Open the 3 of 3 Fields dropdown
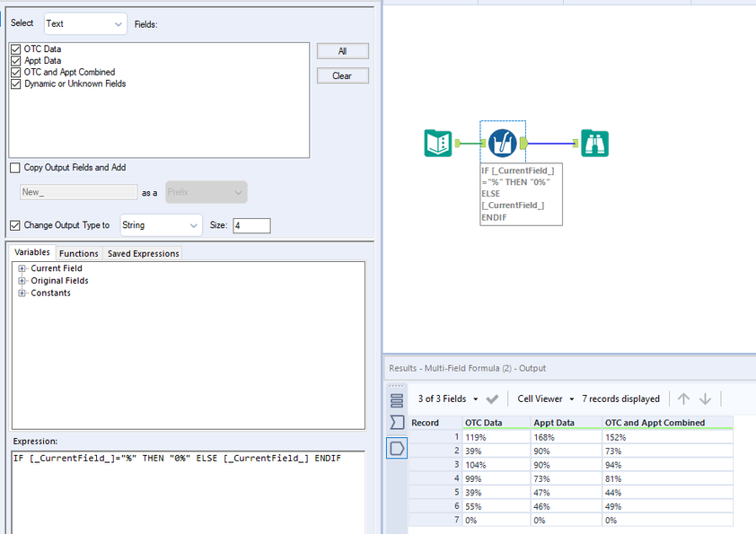The width and height of the screenshot is (756, 534). point(448,399)
